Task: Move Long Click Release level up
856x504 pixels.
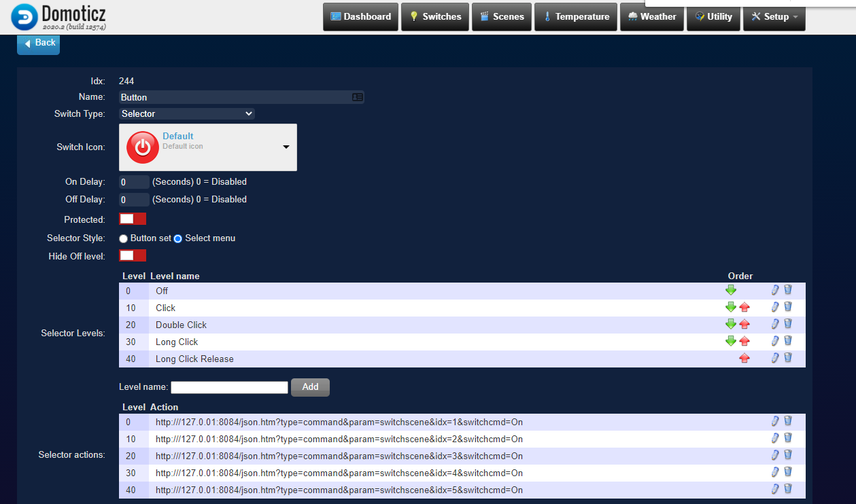Action: (744, 358)
